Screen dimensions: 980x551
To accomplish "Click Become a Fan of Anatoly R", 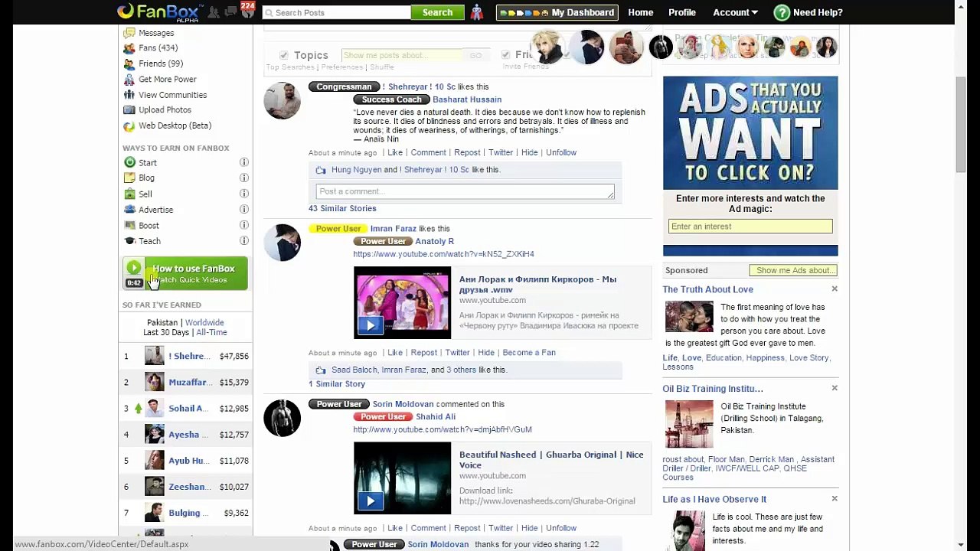I will pos(529,353).
